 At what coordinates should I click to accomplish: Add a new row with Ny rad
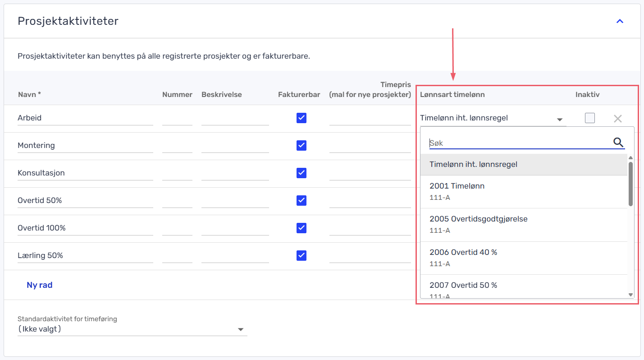pyautogui.click(x=40, y=285)
